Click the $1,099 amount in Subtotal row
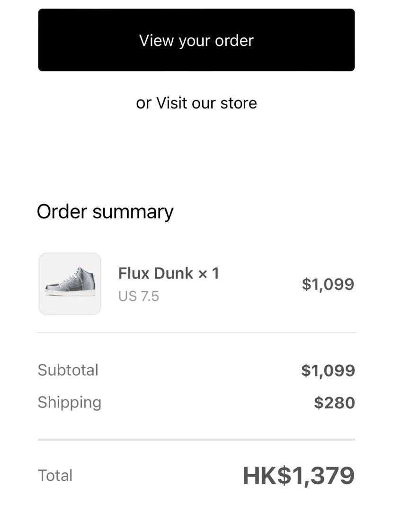This screenshot has height=532, width=393. [328, 370]
